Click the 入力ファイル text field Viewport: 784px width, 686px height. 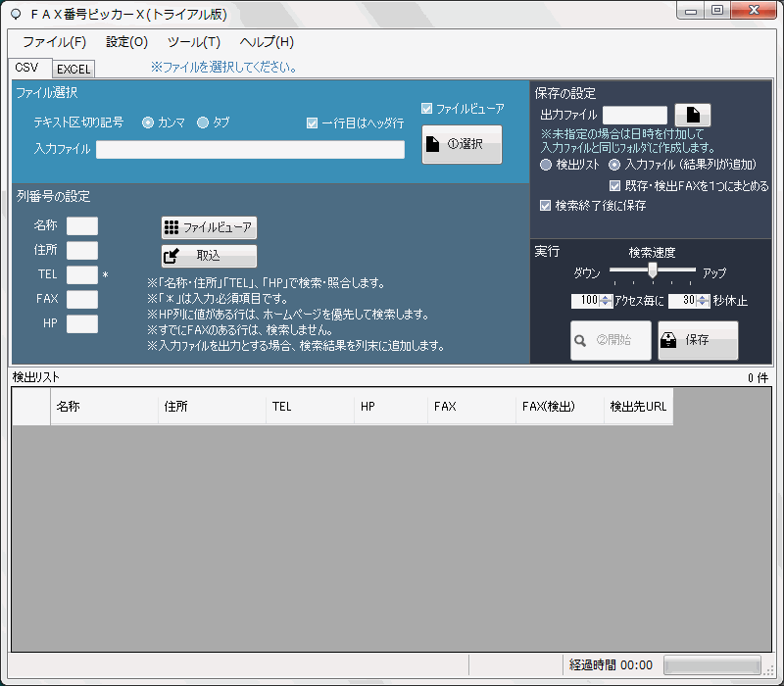[x=250, y=150]
